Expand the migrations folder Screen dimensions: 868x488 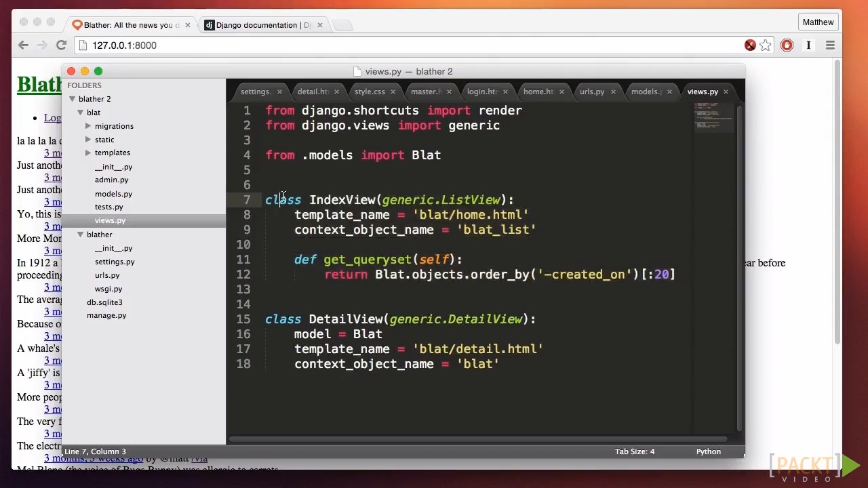[x=88, y=126]
